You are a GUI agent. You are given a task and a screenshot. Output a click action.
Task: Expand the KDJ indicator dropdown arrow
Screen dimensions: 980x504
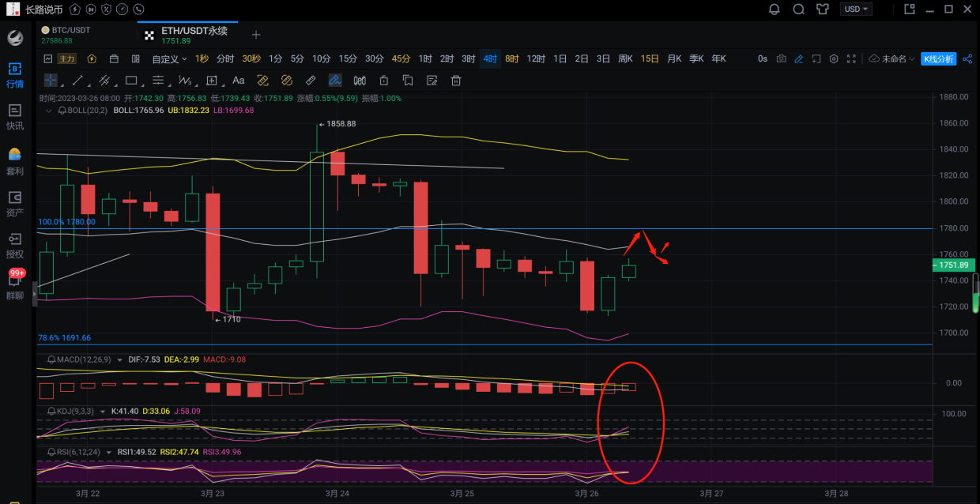102,412
